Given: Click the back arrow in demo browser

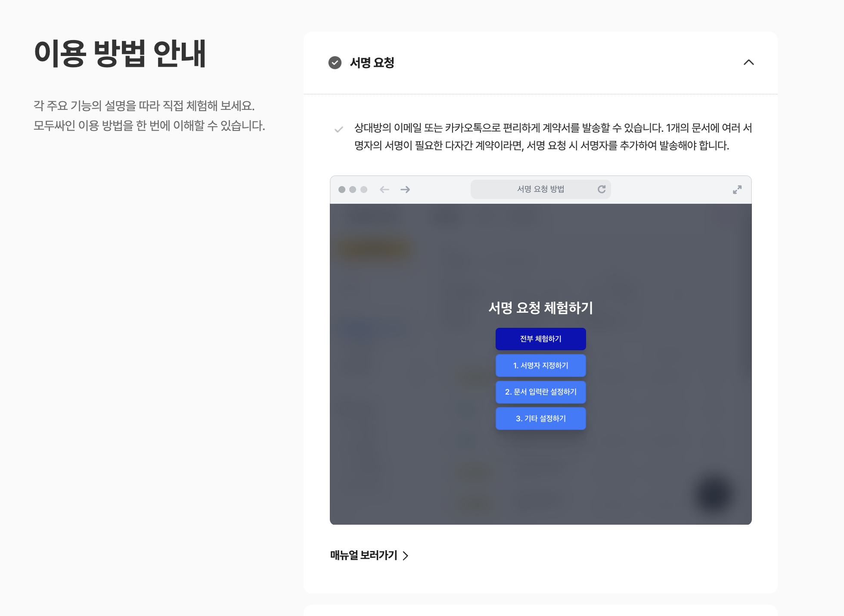Looking at the screenshot, I should click(384, 190).
